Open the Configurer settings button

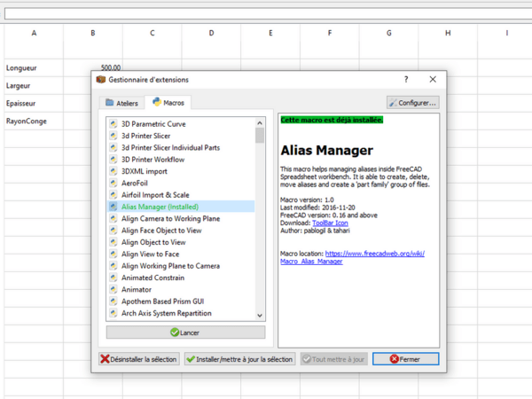412,103
